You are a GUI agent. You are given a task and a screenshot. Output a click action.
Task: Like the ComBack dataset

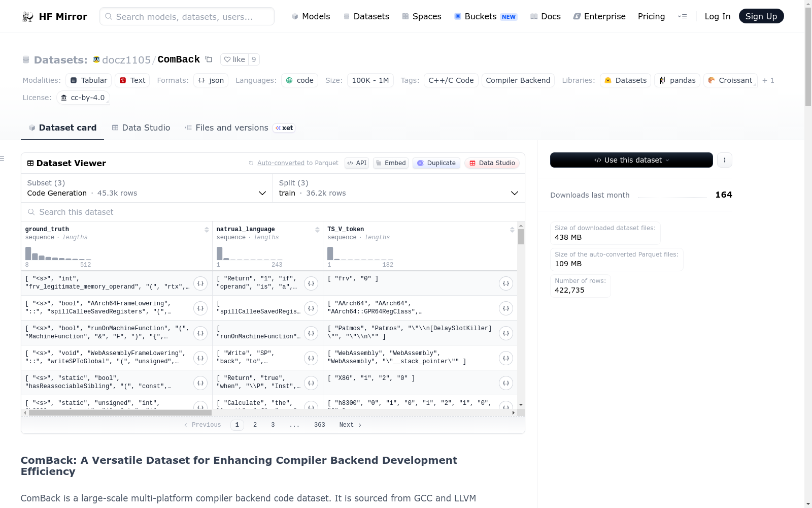(x=234, y=59)
